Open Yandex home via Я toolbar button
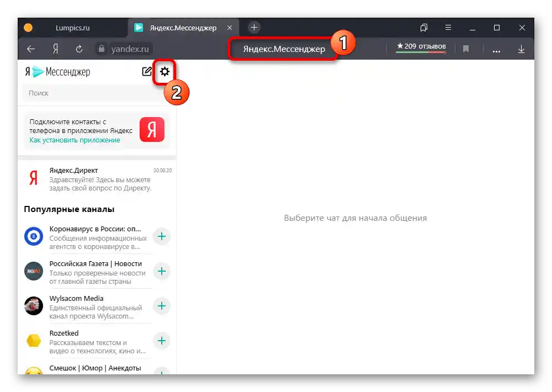The width and height of the screenshot is (552, 392). click(55, 49)
